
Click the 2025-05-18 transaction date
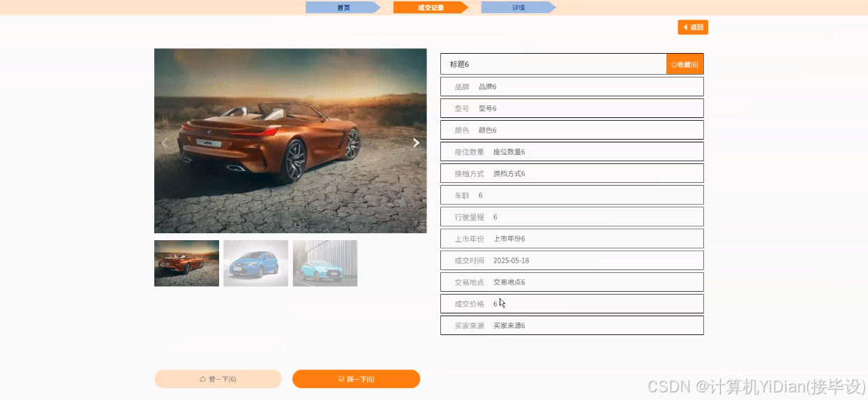click(x=511, y=260)
